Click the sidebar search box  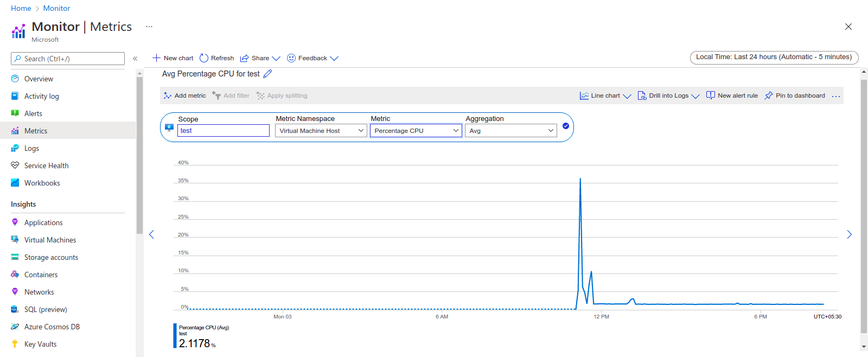click(x=68, y=59)
